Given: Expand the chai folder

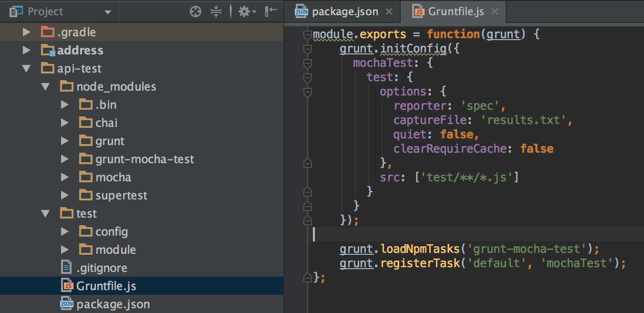Looking at the screenshot, I should tap(64, 123).
